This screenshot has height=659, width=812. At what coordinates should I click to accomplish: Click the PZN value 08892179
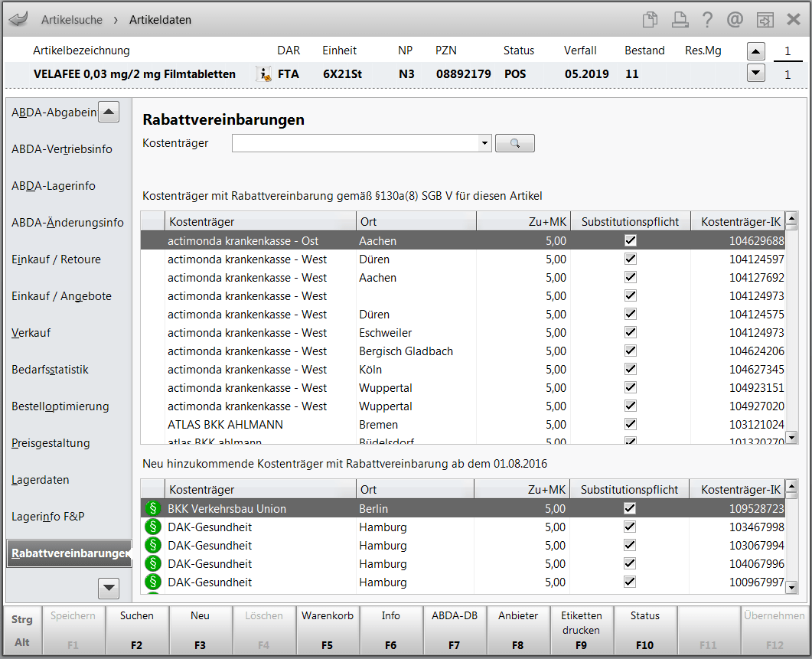click(464, 74)
